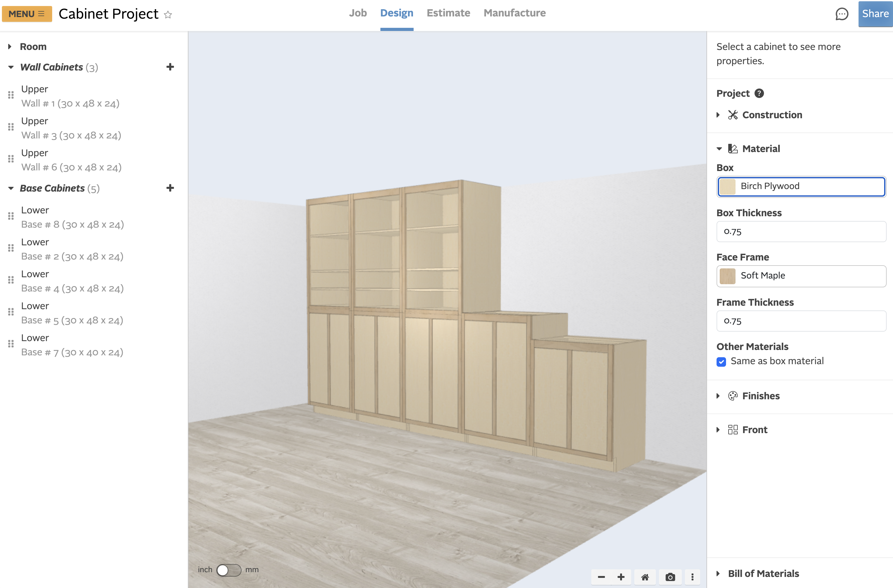
Task: Expand the Bill of Materials section
Action: pyautogui.click(x=763, y=573)
